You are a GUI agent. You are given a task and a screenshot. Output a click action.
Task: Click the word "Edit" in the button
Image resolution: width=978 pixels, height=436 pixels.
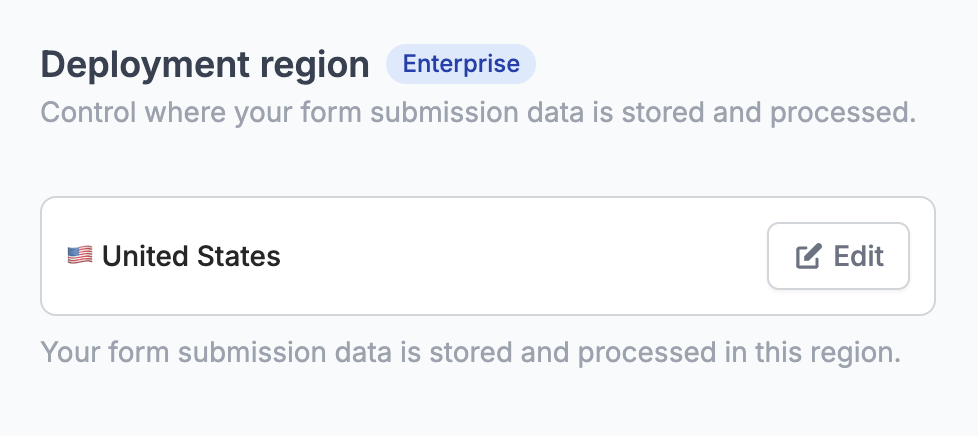pyautogui.click(x=859, y=256)
